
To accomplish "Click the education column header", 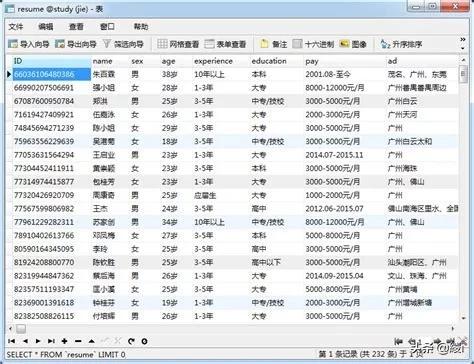I will 276,61.
